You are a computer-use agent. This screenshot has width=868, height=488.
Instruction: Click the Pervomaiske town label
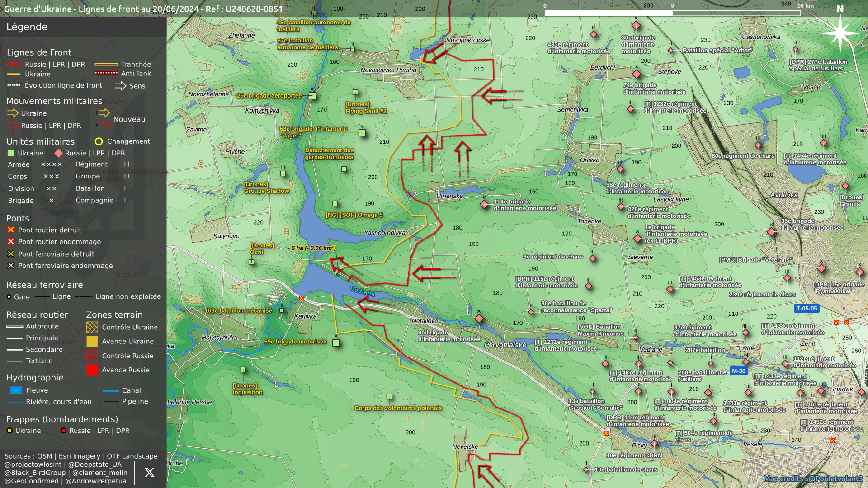505,345
